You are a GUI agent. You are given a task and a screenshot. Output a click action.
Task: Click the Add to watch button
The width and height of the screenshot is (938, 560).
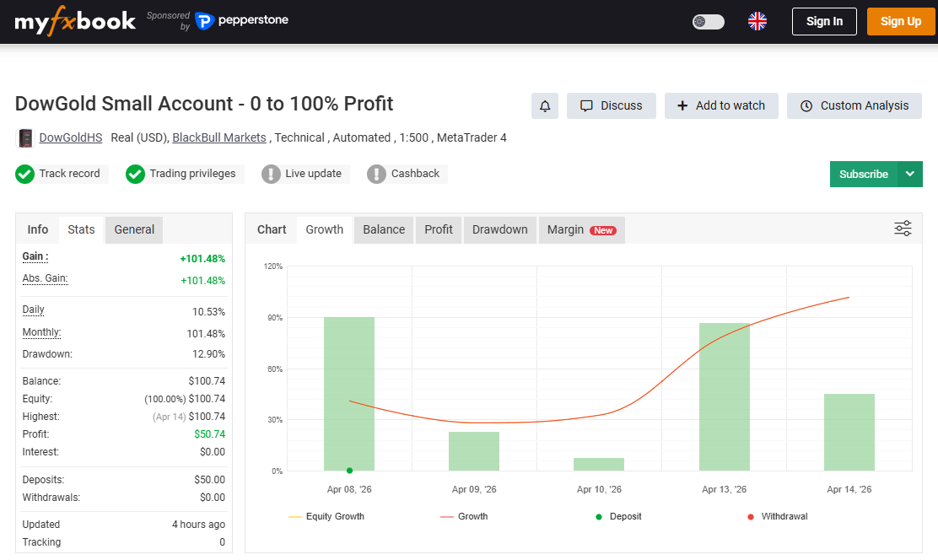721,105
